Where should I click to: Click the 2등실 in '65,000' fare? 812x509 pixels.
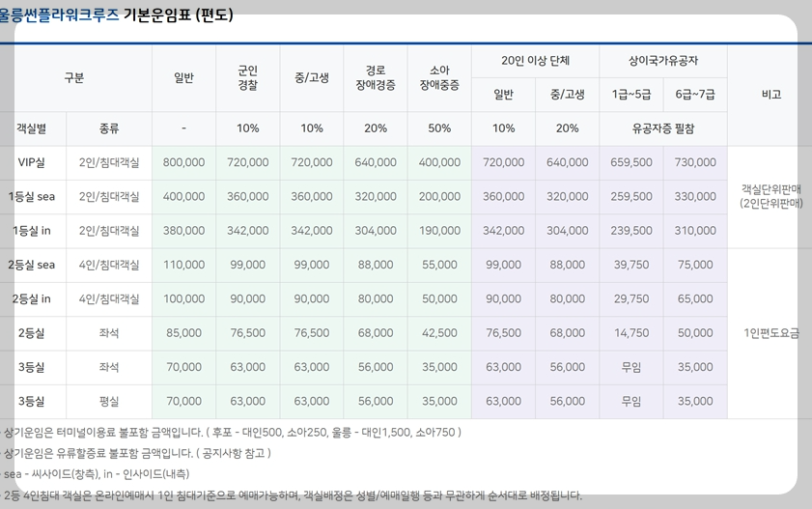click(x=695, y=299)
